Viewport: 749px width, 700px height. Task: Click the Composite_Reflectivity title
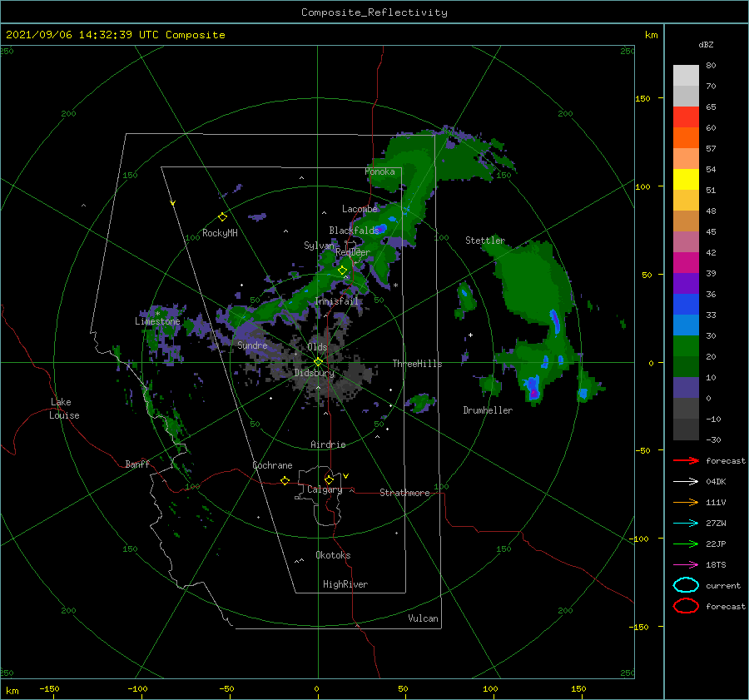[x=374, y=12]
